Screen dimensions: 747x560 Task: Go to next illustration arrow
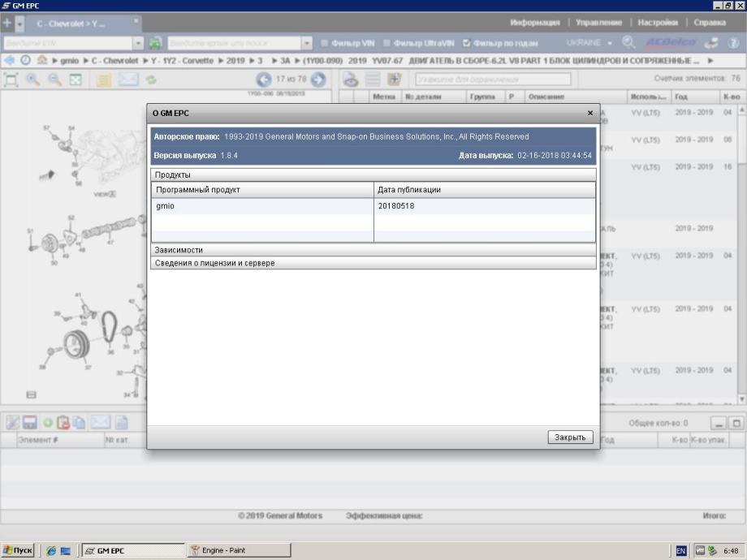(x=318, y=80)
